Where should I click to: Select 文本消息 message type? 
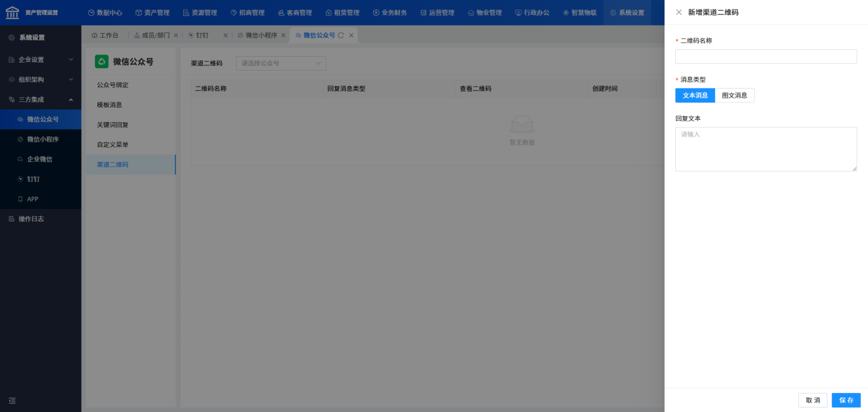695,95
